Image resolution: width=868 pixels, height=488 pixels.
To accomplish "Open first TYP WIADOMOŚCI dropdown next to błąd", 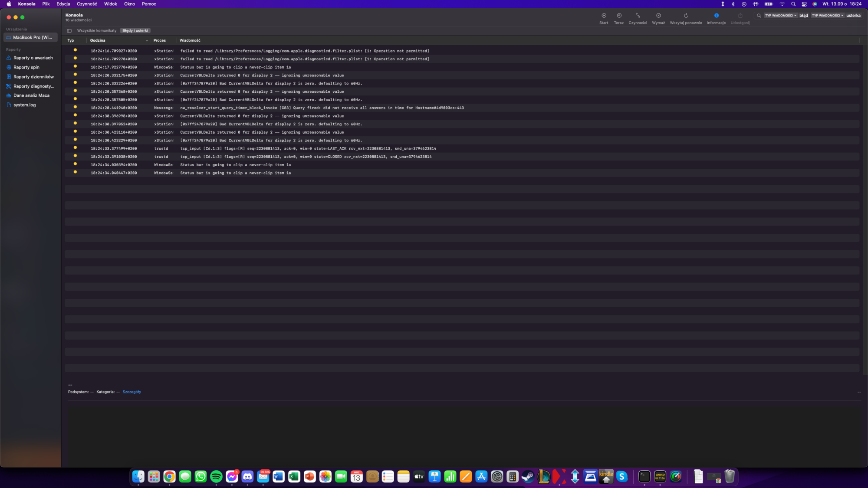I will (x=781, y=16).
